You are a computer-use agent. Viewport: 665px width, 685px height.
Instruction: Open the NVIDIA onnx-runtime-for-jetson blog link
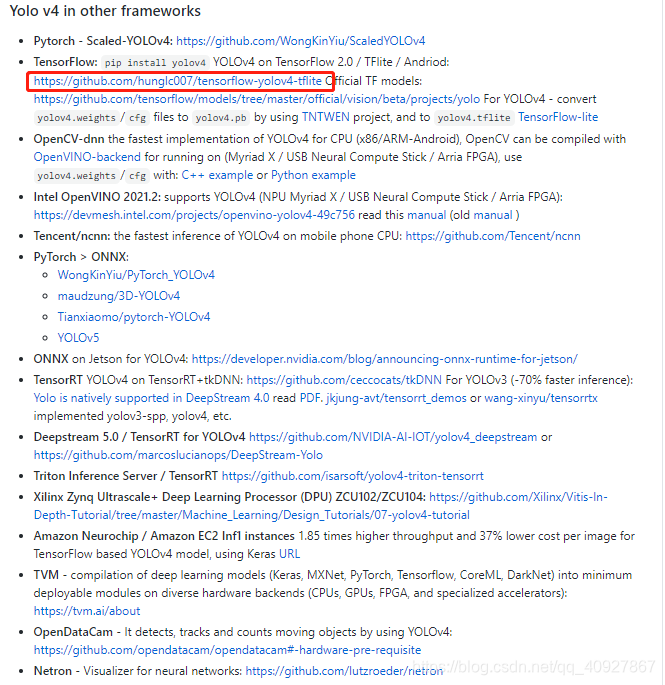click(x=384, y=359)
